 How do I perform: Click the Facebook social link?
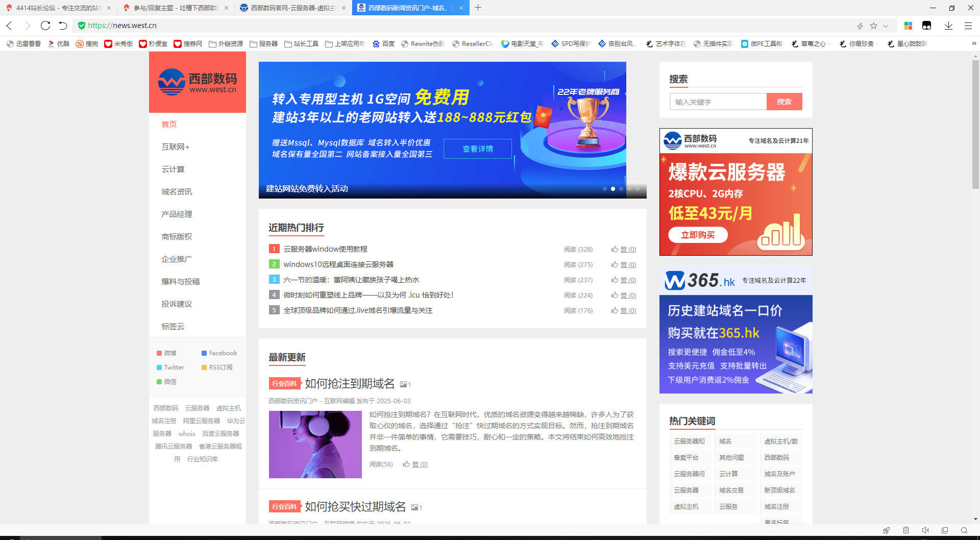tap(219, 353)
